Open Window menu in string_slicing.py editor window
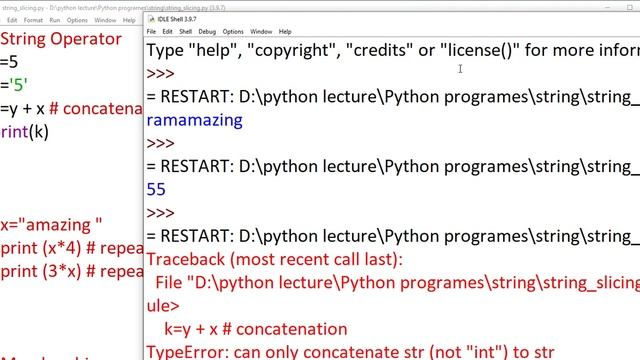Viewport: 640px width, 360px height. pyautogui.click(x=105, y=20)
